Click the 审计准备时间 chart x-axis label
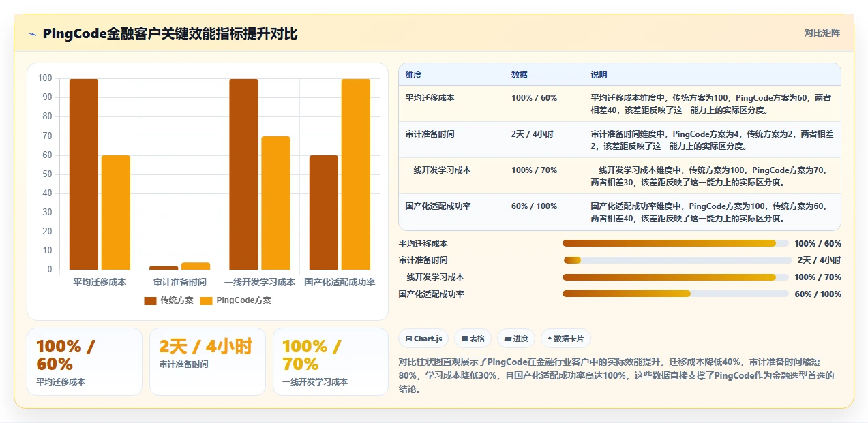Viewport: 868px width, 423px height. [x=180, y=282]
